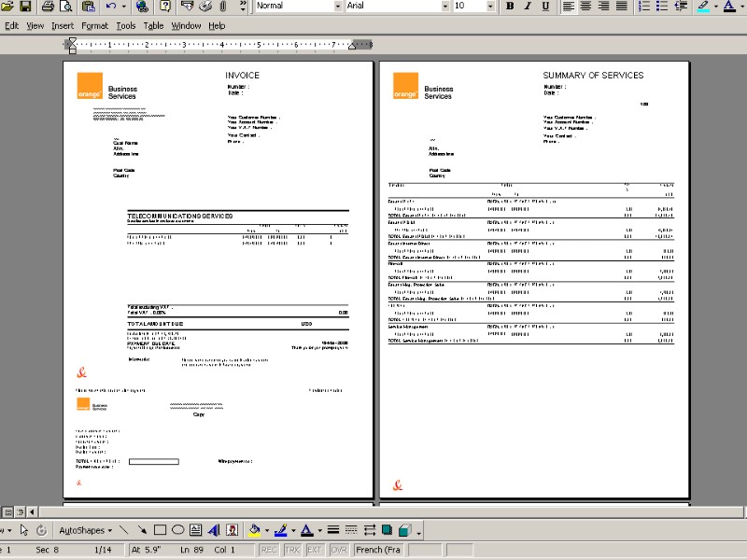Select Objects pointer tool in Drawing toolbar
The width and height of the screenshot is (747, 560).
click(x=24, y=530)
